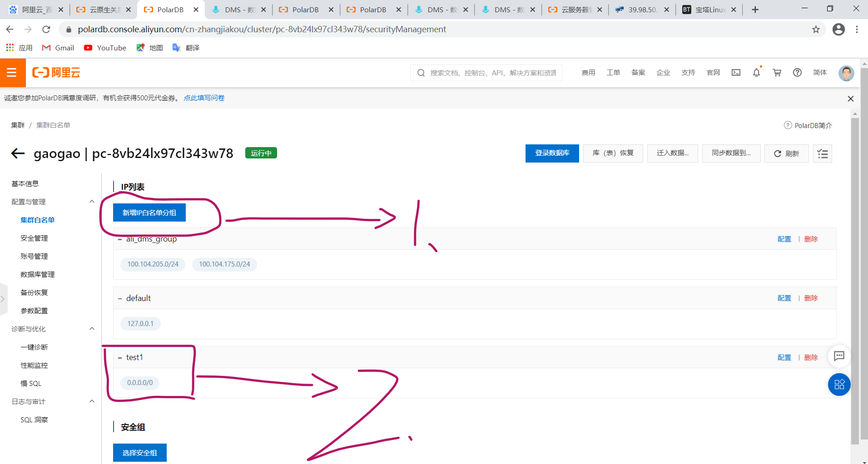Open the 地图 maps bookmark
Viewport: 868px width, 464px height.
pos(149,48)
